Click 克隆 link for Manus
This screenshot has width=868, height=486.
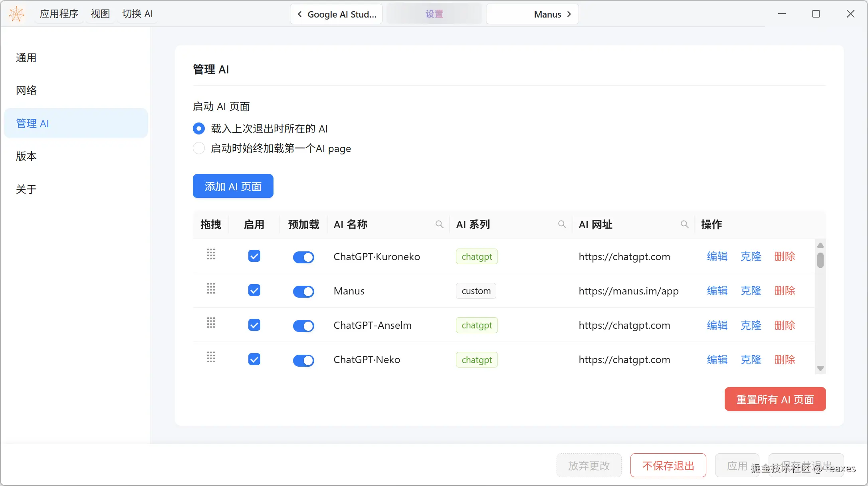pos(751,290)
